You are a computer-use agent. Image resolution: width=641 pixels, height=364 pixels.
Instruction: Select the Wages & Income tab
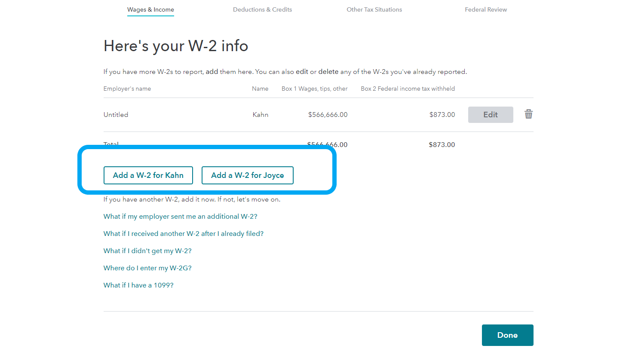(150, 9)
